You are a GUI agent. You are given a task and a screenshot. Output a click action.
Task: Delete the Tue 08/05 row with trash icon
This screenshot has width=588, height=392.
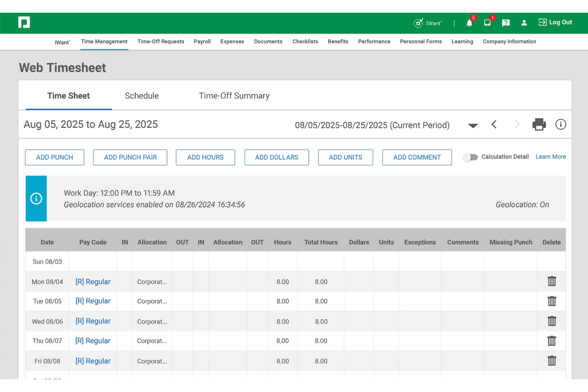(552, 301)
